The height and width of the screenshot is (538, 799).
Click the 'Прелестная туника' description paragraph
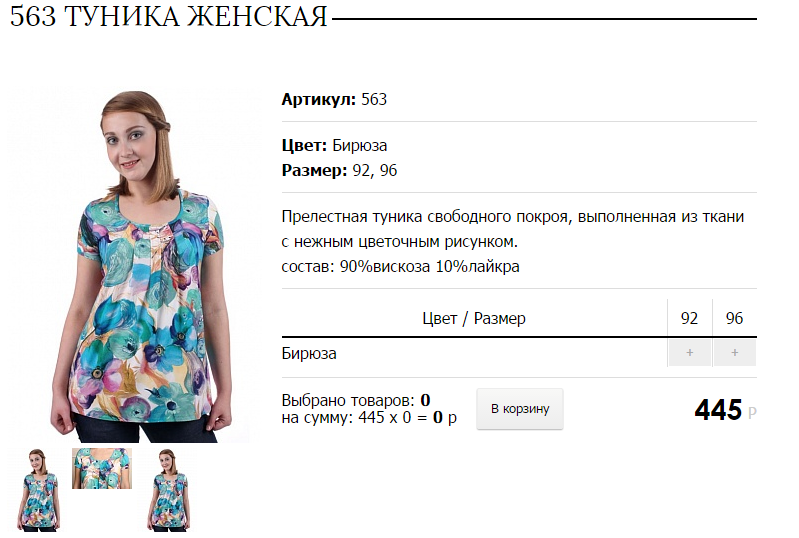(513, 229)
